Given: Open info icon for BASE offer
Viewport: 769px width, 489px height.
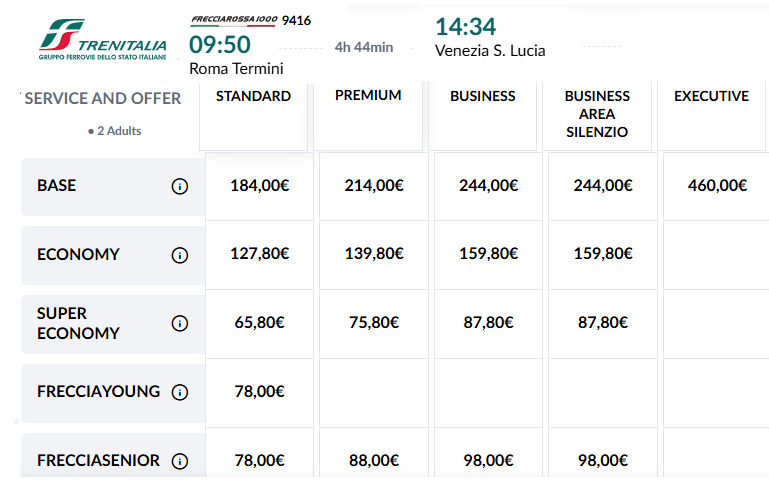Looking at the screenshot, I should point(179,186).
